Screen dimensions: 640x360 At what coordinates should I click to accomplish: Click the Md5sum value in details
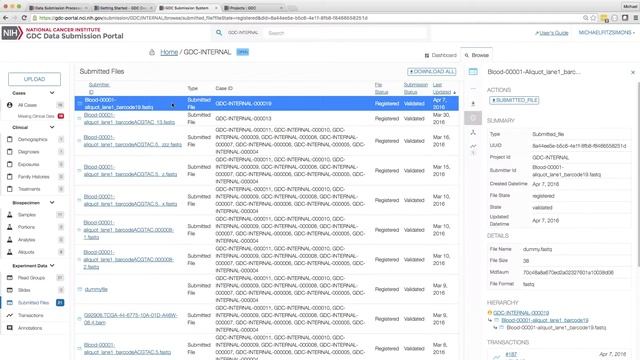[x=568, y=272]
